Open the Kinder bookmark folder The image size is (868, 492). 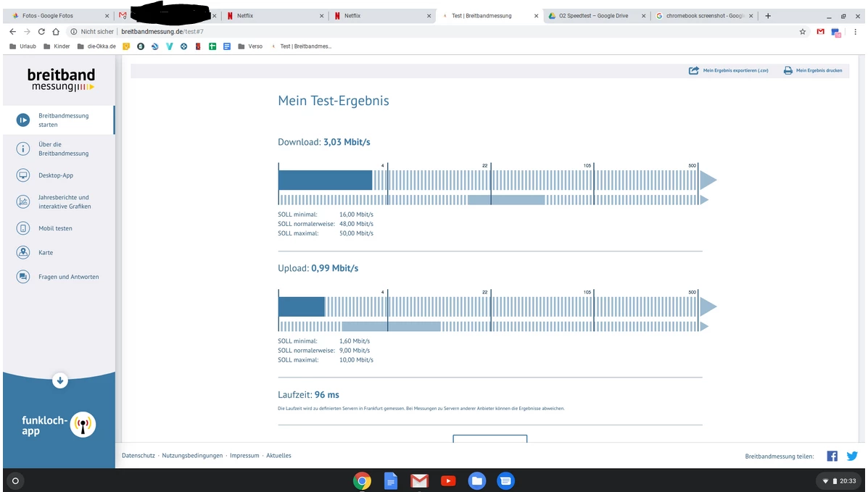point(57,46)
